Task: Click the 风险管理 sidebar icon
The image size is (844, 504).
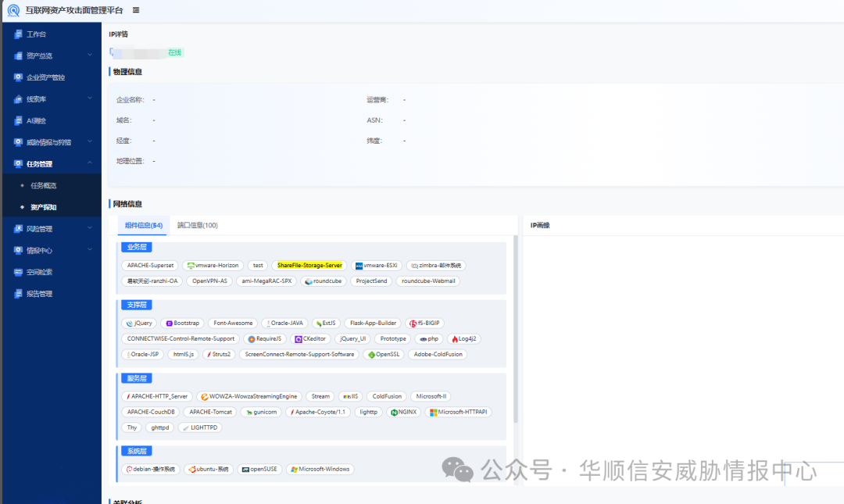Action: [18, 229]
